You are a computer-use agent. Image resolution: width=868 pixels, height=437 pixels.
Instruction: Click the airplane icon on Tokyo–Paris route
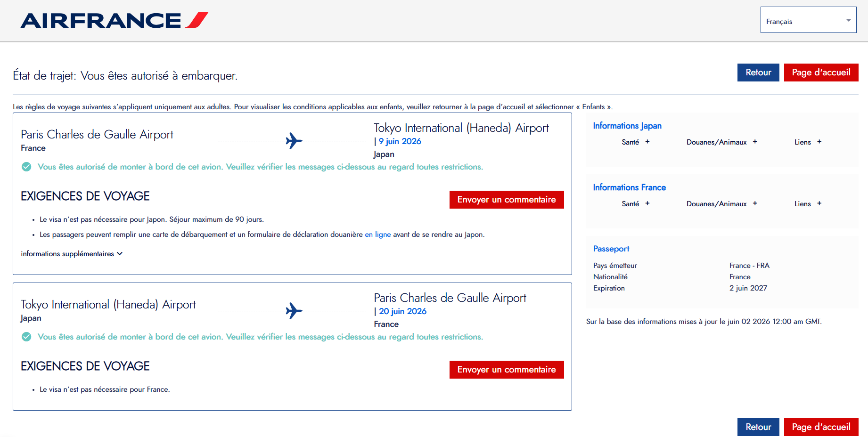pos(294,311)
